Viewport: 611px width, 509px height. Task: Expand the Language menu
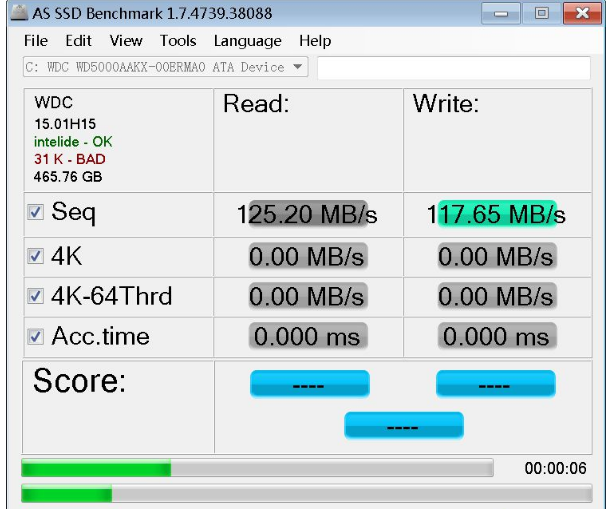point(247,41)
